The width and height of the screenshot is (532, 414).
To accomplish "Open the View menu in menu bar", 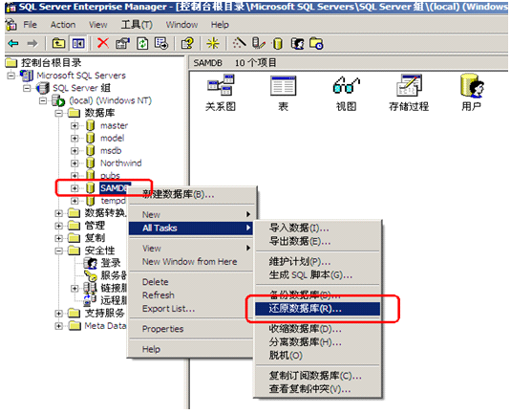I will 98,25.
